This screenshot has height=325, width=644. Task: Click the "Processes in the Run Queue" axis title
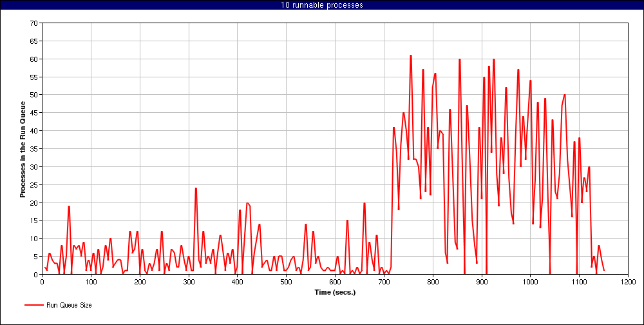23,150
